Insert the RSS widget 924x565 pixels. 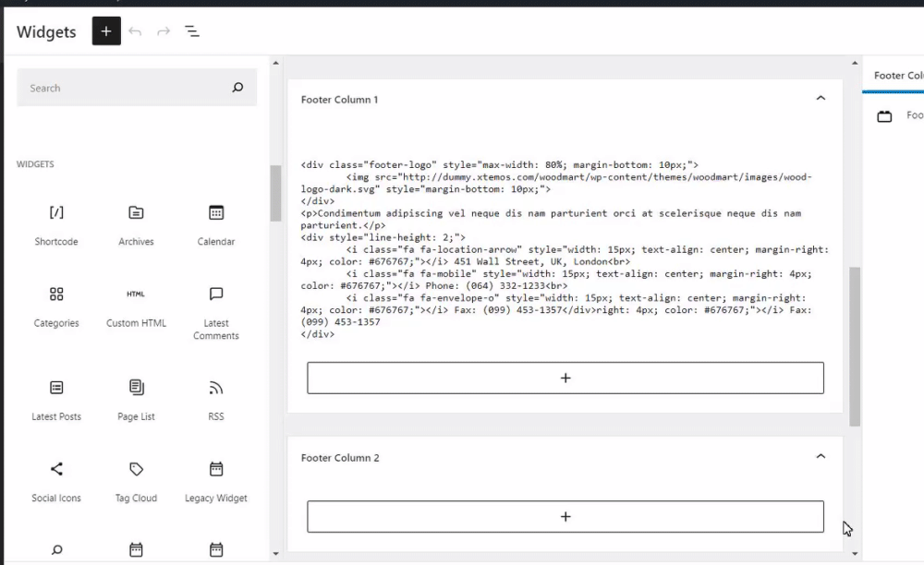click(216, 401)
